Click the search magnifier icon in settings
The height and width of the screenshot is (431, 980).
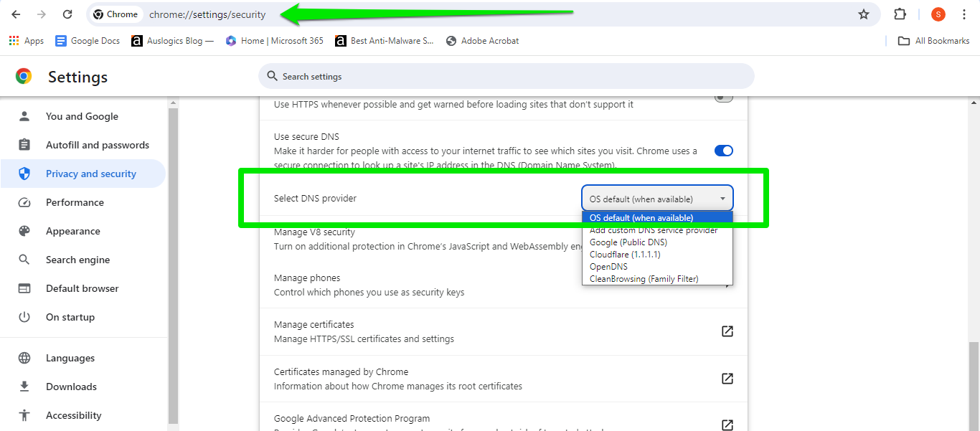pos(272,76)
